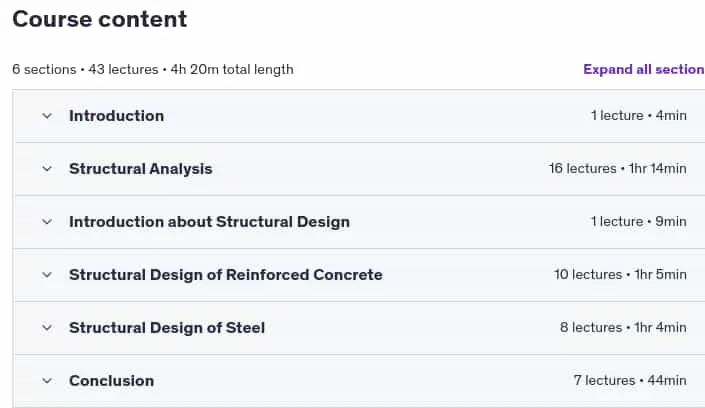Viewport: 705px width, 408px height.
Task: Click the 1 lecture 4min label
Action: pos(639,116)
